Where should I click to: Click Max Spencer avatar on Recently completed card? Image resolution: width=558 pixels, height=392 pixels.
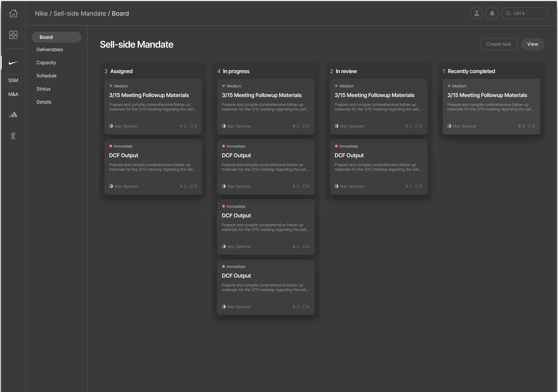(x=449, y=126)
